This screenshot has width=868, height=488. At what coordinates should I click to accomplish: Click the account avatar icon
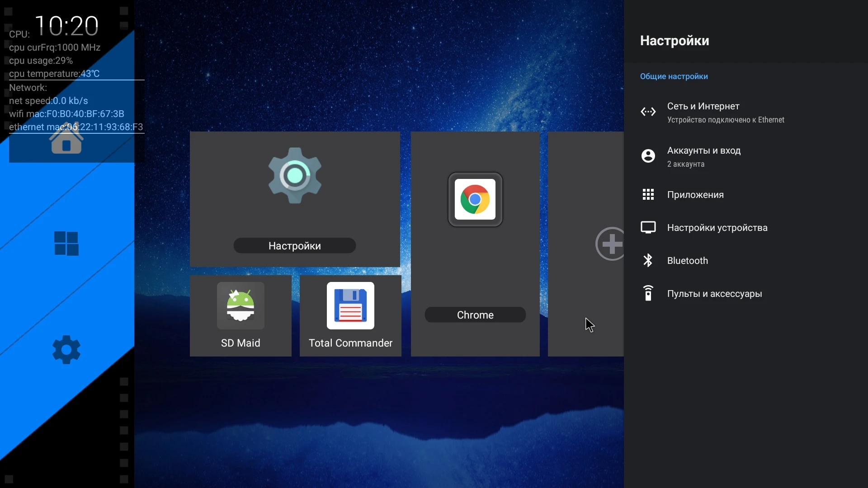click(x=648, y=156)
